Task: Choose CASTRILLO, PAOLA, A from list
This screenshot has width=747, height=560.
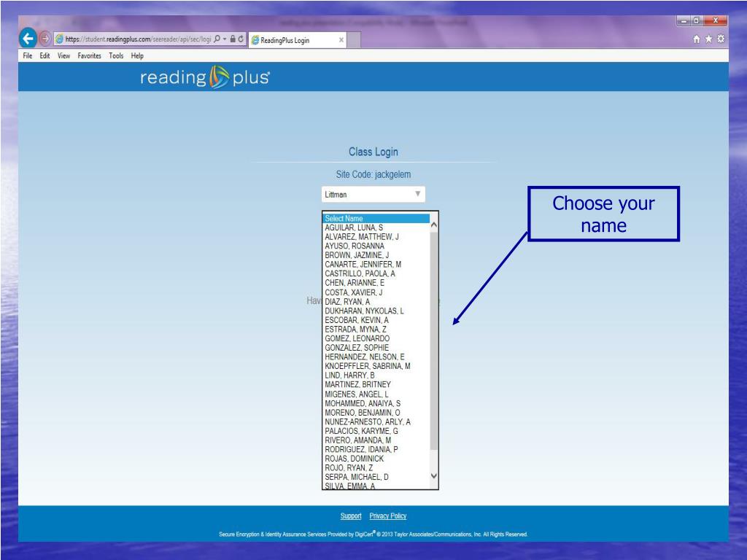Action: click(376, 274)
